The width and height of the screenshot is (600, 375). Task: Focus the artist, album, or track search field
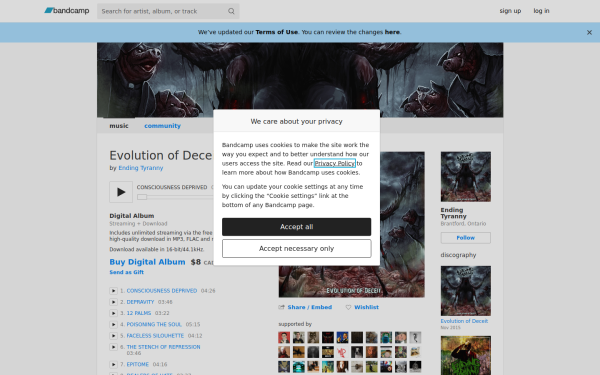pyautogui.click(x=168, y=11)
